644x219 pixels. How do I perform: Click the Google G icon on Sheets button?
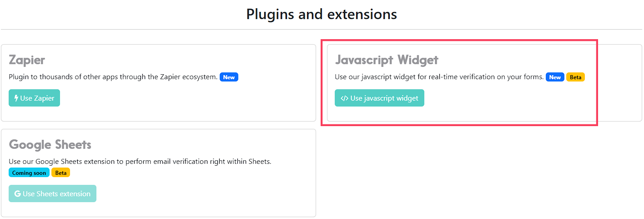(18, 194)
